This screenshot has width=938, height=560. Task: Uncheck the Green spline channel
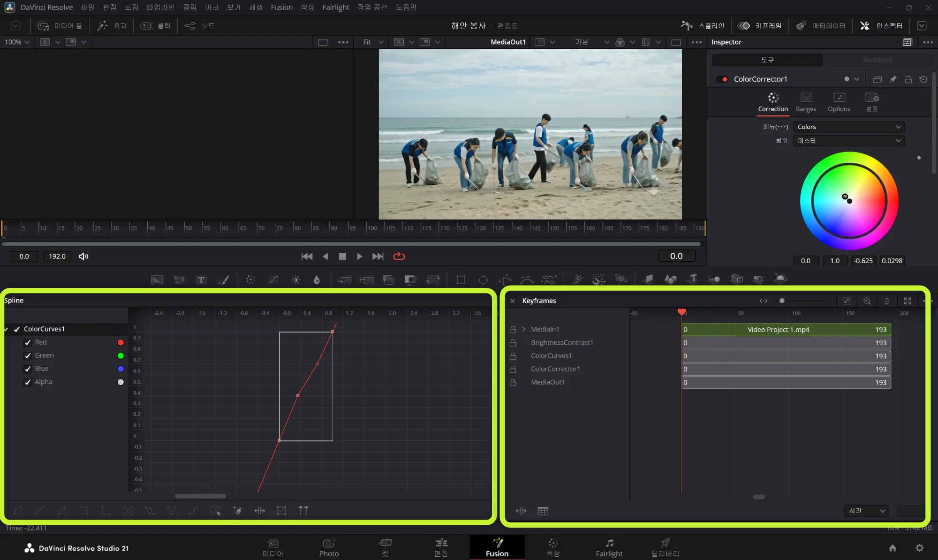click(x=28, y=356)
